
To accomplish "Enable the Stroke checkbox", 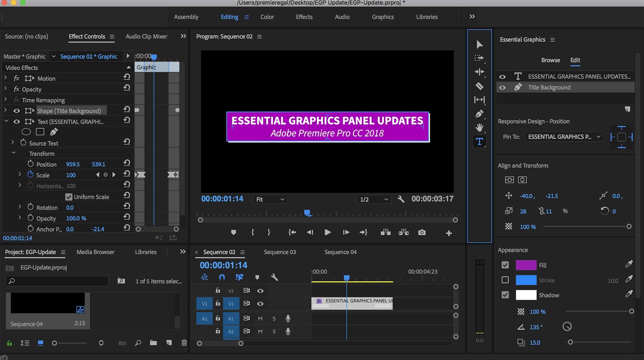I will [505, 280].
